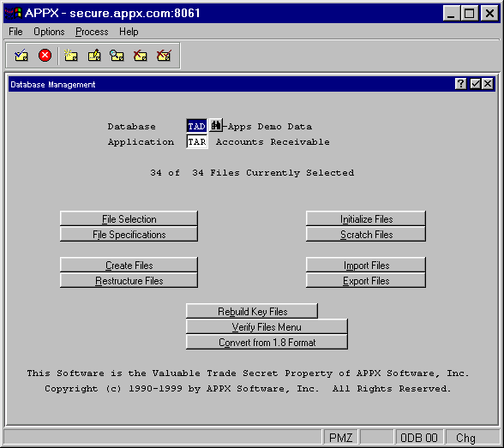
Task: Select the change mode pencil toolbar icon
Action: pos(94,56)
